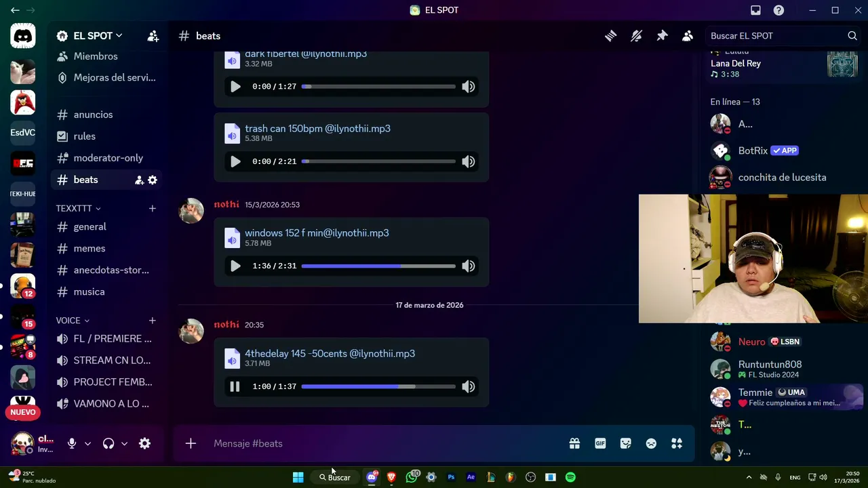Collapse the TEXXTTT category

pyautogui.click(x=78, y=208)
